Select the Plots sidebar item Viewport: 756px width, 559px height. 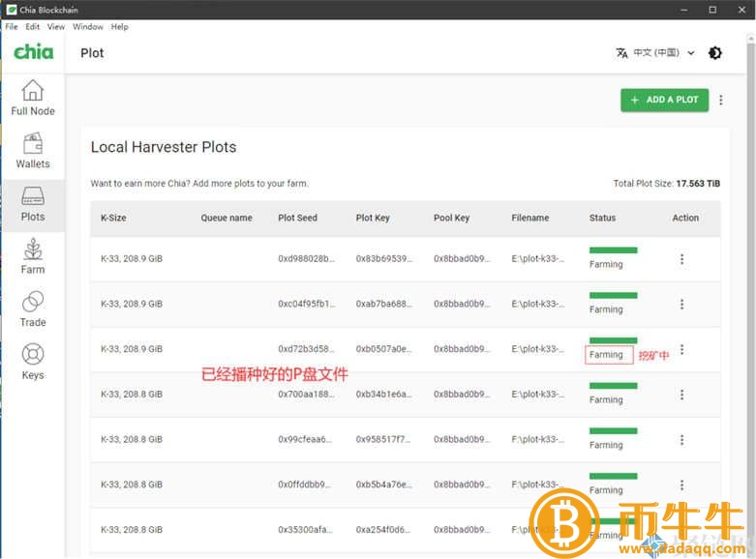click(x=33, y=204)
